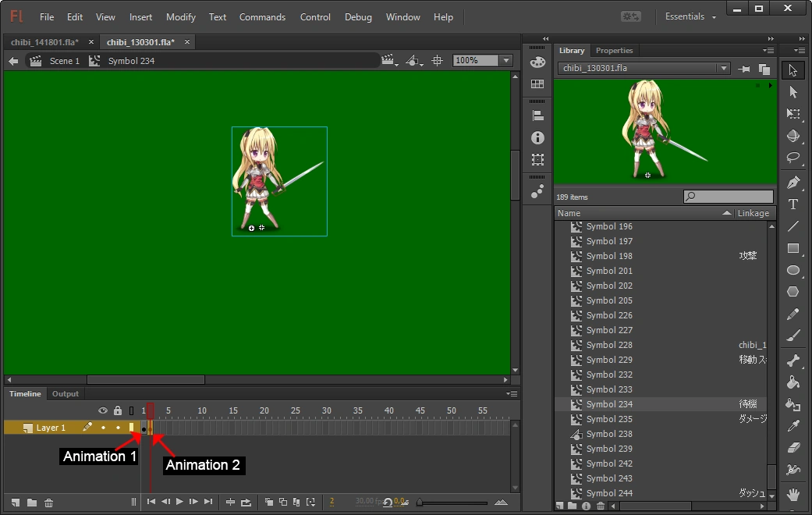This screenshot has width=812, height=515.
Task: Go back to Scene 1
Action: tap(64, 61)
